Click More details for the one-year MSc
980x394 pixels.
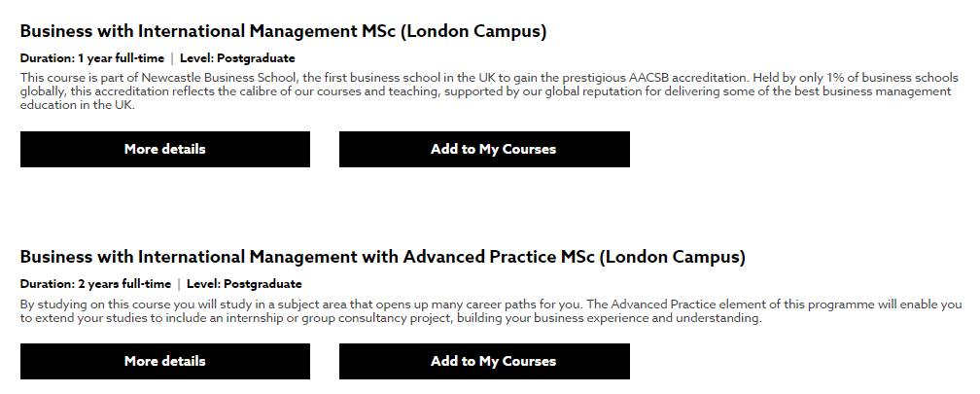pyautogui.click(x=164, y=150)
